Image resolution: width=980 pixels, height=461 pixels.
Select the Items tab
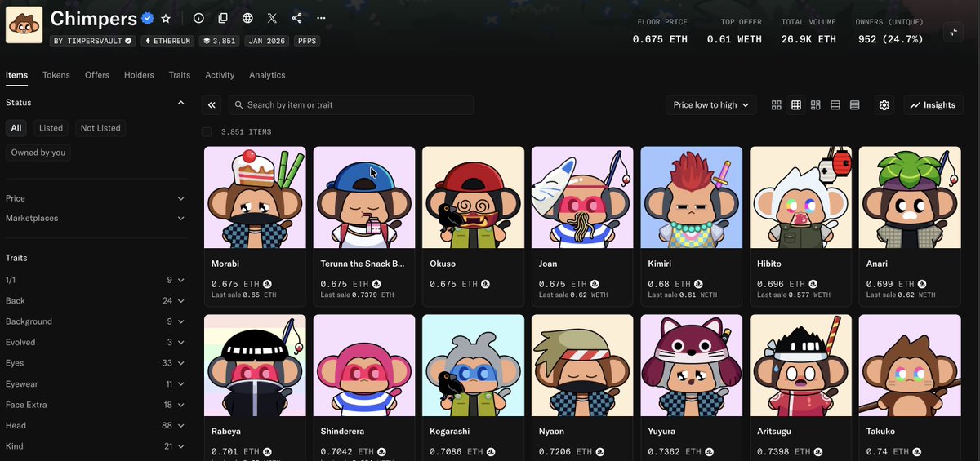16,75
